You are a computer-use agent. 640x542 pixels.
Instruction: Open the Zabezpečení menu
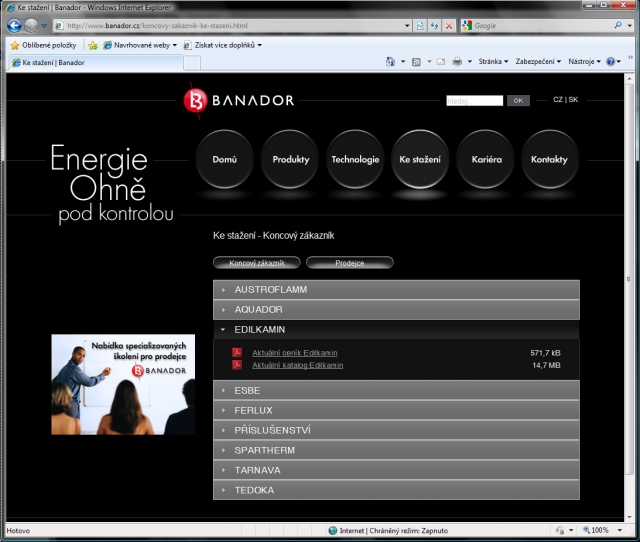pos(538,62)
